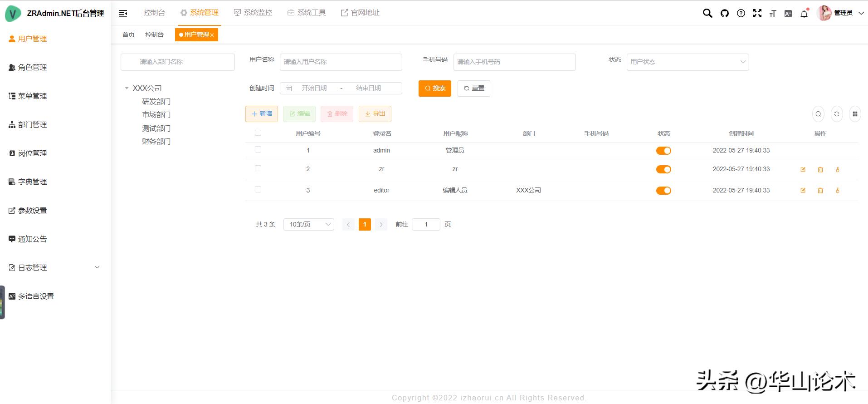Go to previous page arrow
Image resolution: width=868 pixels, height=404 pixels.
348,224
